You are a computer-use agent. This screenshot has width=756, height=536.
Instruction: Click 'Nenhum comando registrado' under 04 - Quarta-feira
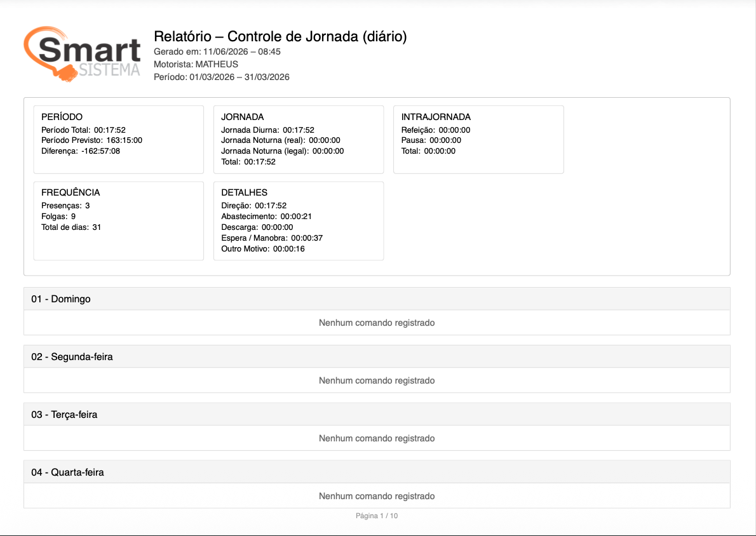coord(377,497)
